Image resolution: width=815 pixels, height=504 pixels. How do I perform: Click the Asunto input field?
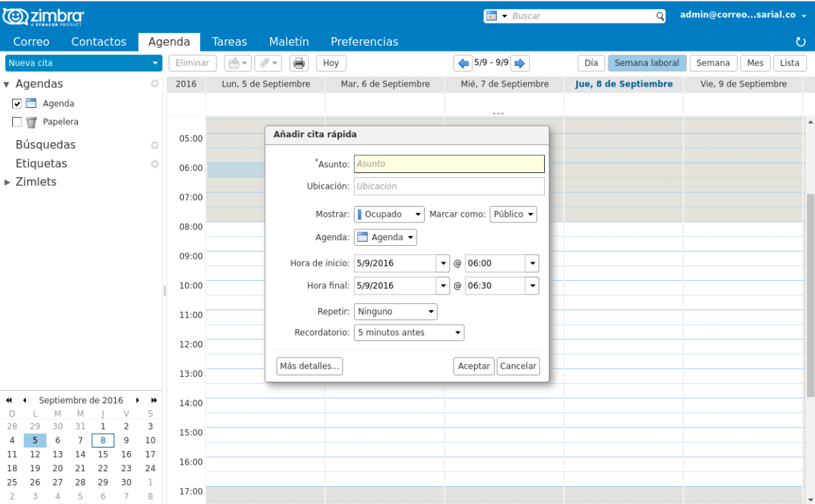pos(449,164)
